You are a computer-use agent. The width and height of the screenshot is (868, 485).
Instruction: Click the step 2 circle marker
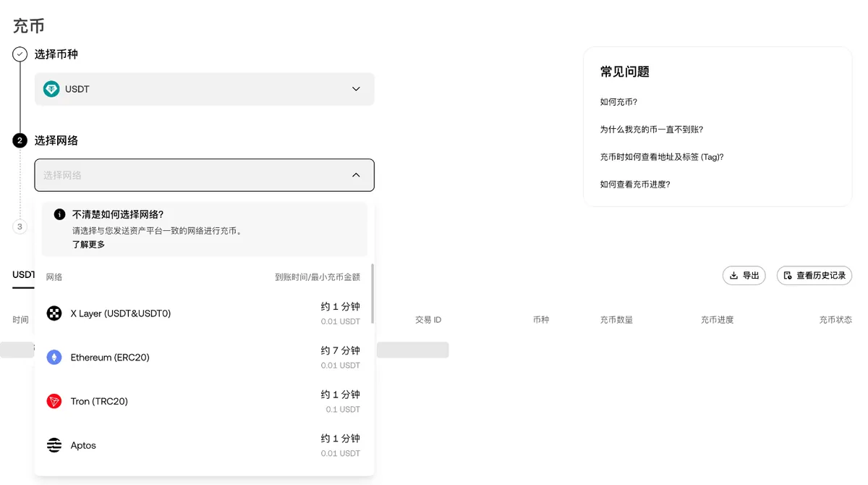(x=20, y=140)
